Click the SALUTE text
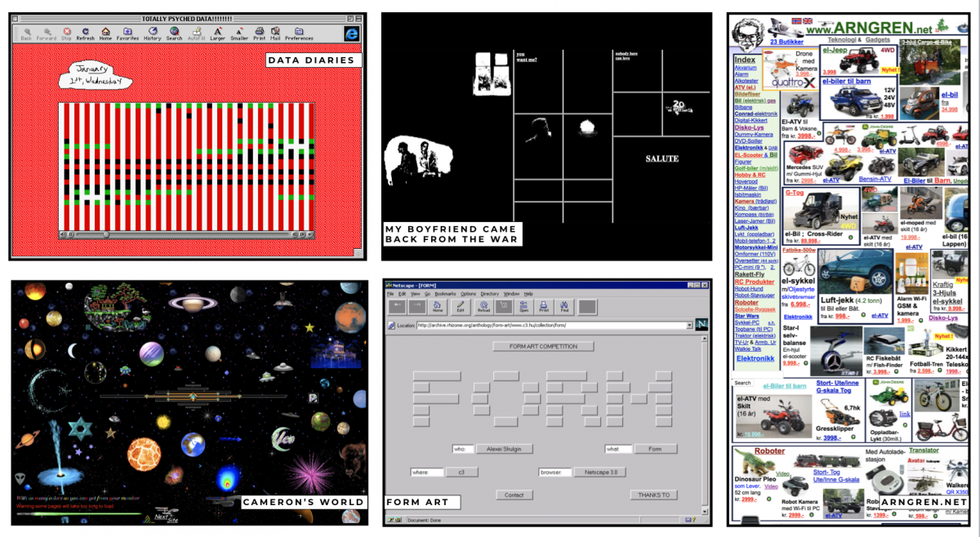This screenshot has width=980, height=537. point(662,158)
